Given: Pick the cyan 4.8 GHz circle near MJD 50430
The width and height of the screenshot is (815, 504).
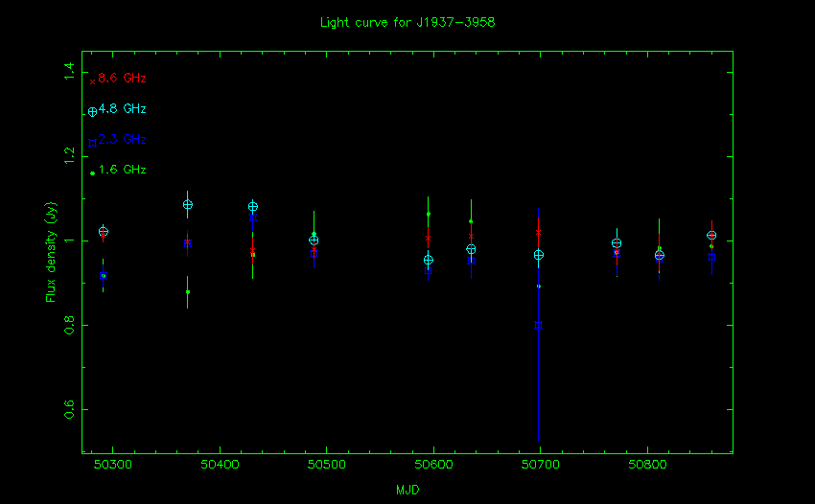Looking at the screenshot, I should [x=252, y=207].
